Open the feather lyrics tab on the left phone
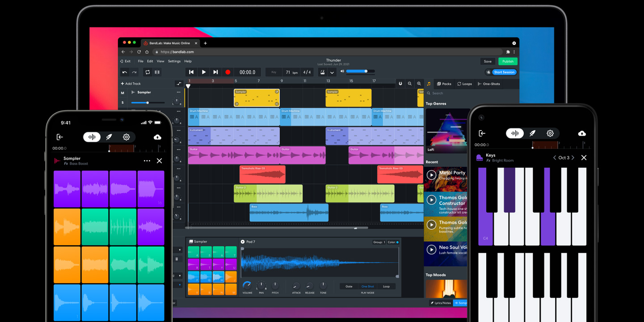 [x=109, y=137]
